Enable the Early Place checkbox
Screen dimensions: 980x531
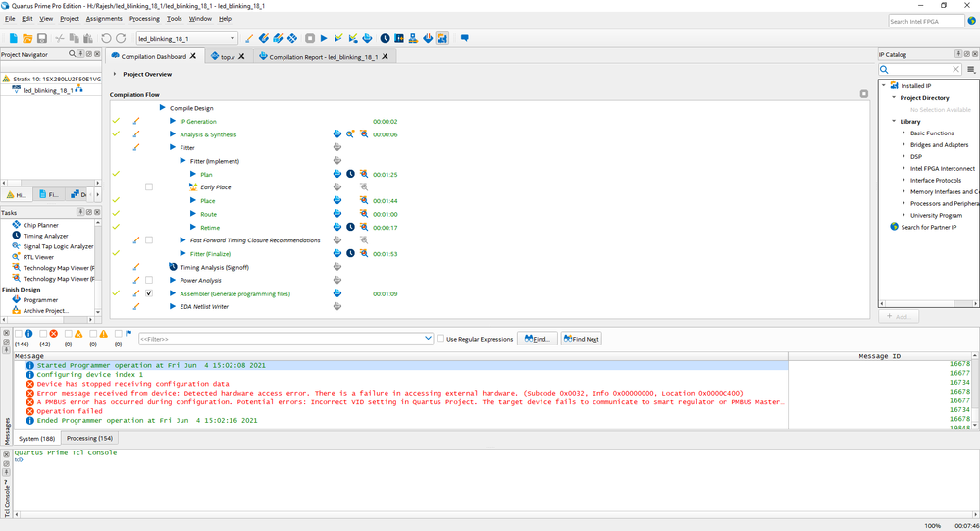(149, 186)
